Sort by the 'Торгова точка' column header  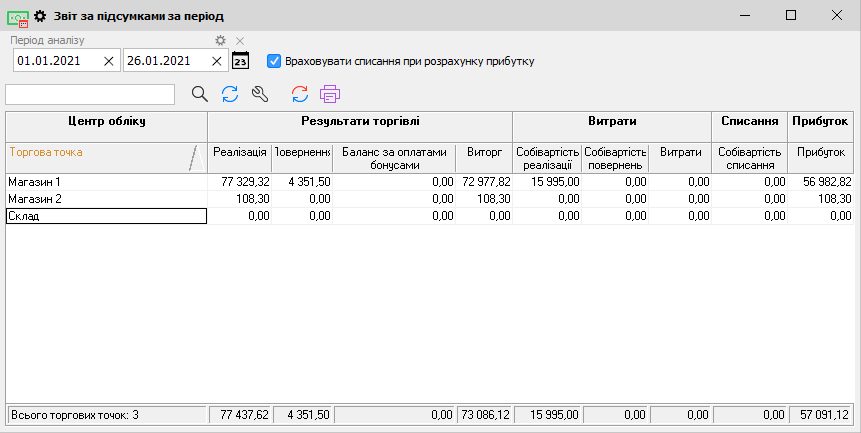[x=95, y=153]
